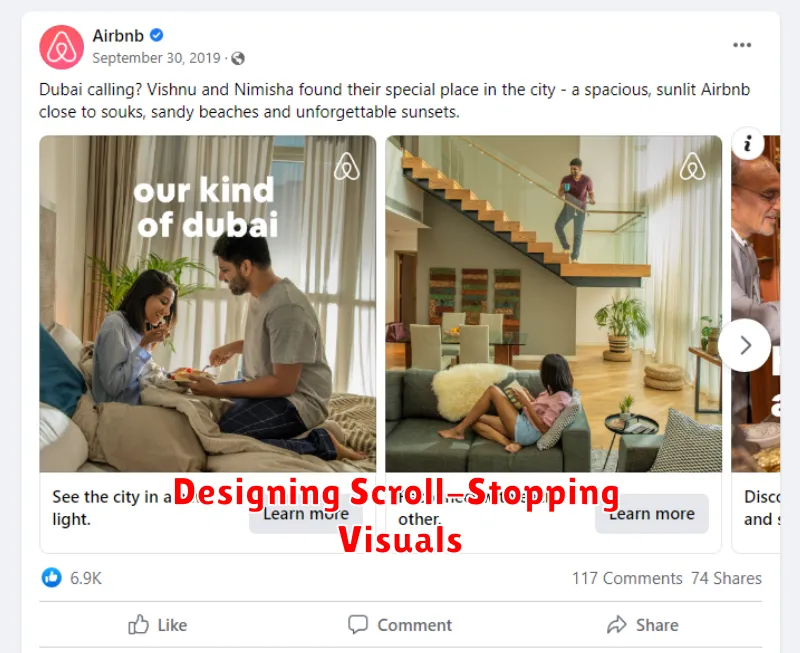This screenshot has width=800, height=653.
Task: Click the Airbnb logo on staircase image
Action: (x=692, y=166)
